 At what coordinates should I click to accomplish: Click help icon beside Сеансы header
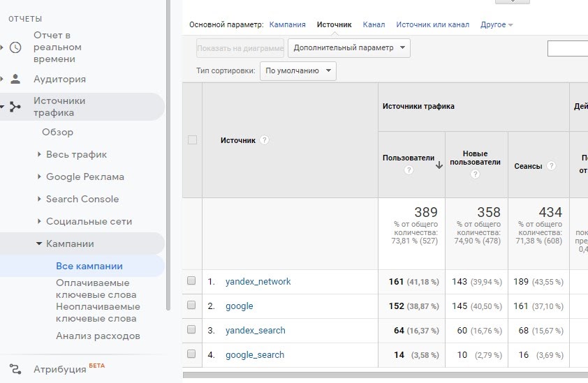[x=551, y=166]
